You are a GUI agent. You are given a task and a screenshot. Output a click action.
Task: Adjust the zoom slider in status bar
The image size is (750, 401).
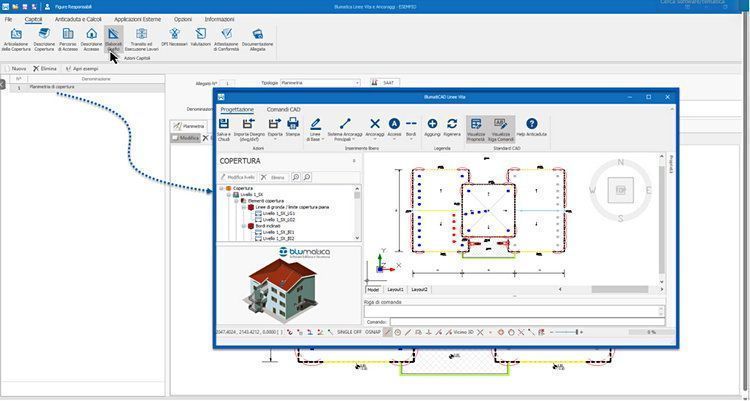[x=580, y=332]
